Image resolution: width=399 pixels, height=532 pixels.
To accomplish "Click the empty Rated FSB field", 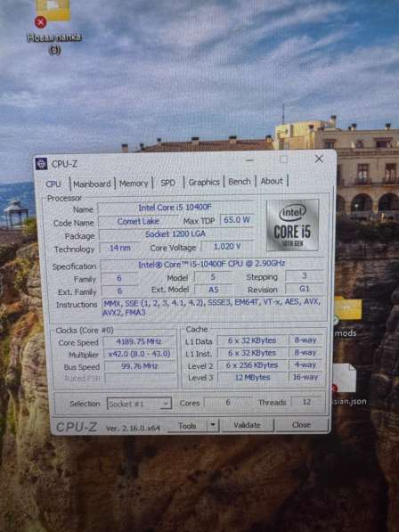I will coord(140,379).
